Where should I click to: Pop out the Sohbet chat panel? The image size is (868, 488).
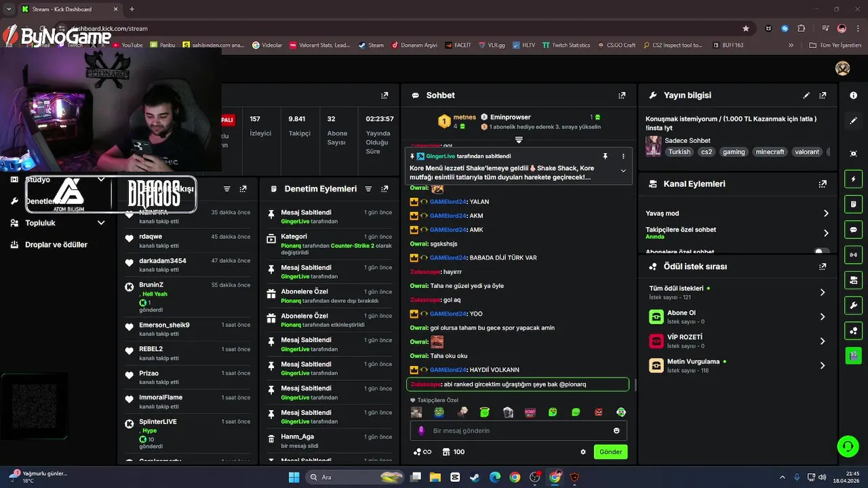622,96
